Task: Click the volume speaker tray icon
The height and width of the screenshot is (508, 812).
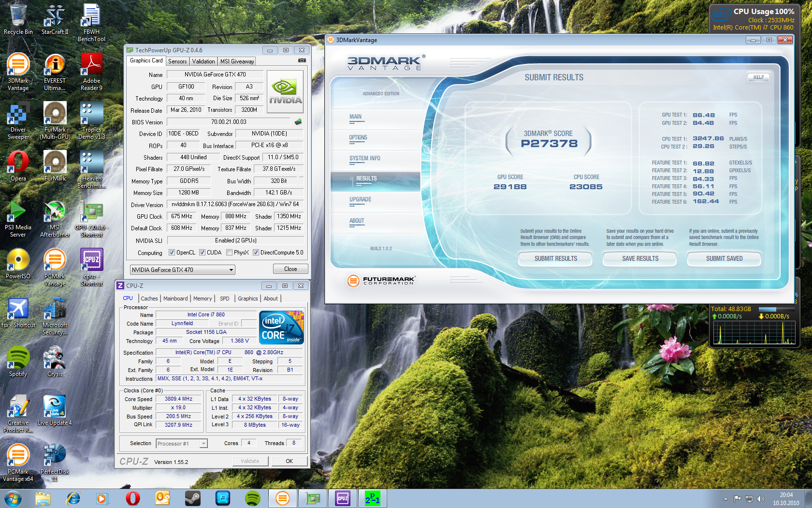Action: [x=760, y=499]
